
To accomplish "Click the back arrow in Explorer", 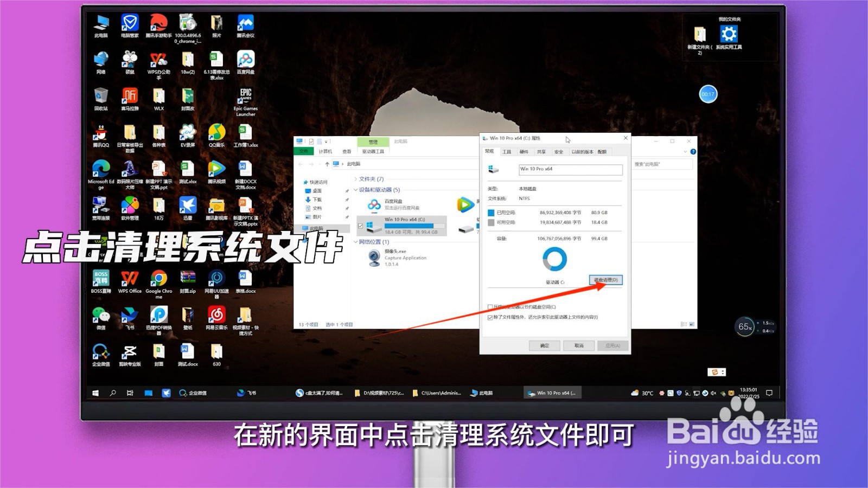I will point(301,164).
